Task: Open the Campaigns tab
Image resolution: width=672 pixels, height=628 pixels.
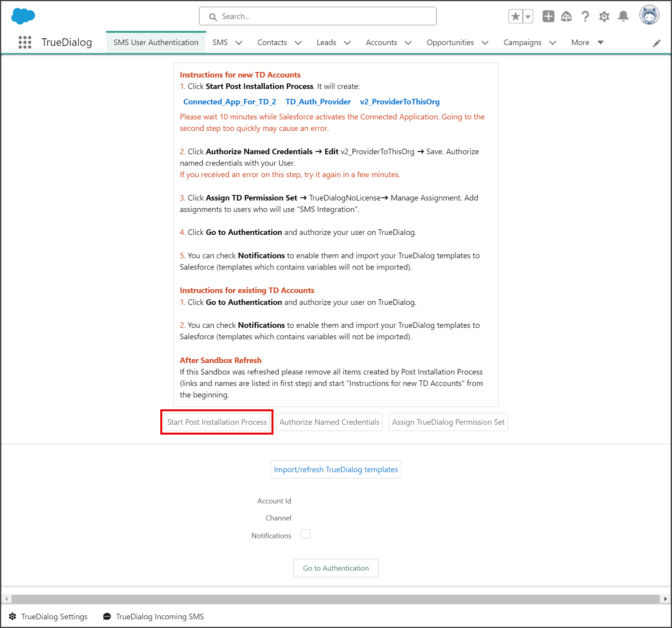Action: (x=522, y=42)
